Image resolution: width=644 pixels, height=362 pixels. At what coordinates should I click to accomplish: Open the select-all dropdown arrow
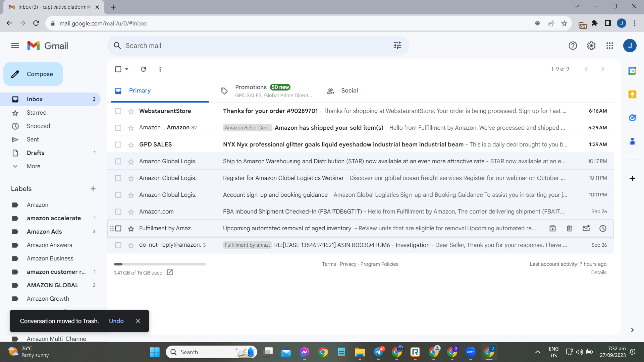coord(126,69)
